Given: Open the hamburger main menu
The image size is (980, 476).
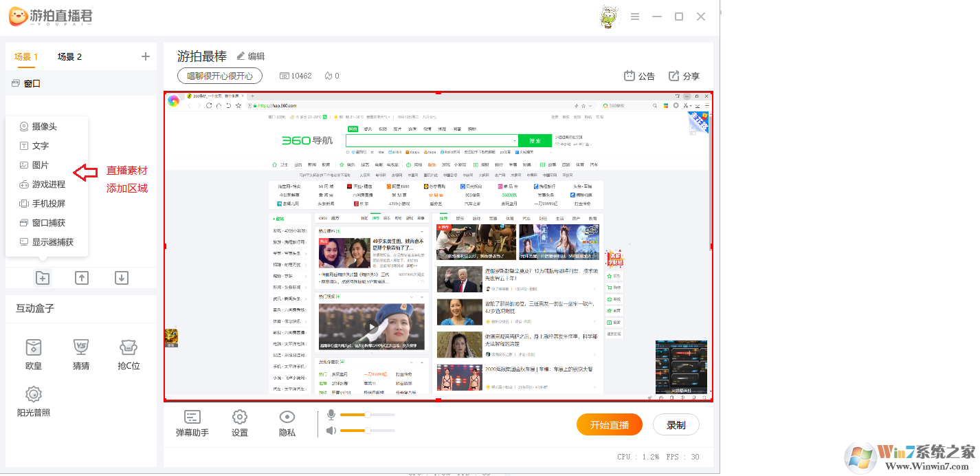Looking at the screenshot, I should tap(635, 17).
